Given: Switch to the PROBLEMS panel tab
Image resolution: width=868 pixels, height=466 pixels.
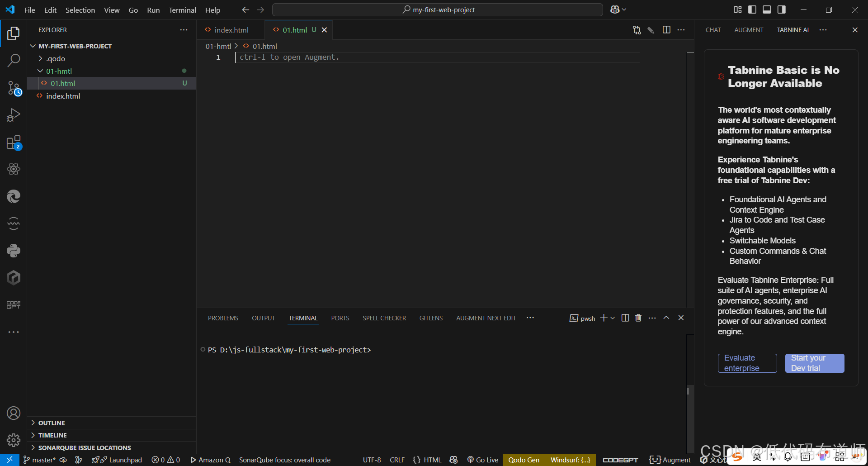Looking at the screenshot, I should [x=223, y=318].
